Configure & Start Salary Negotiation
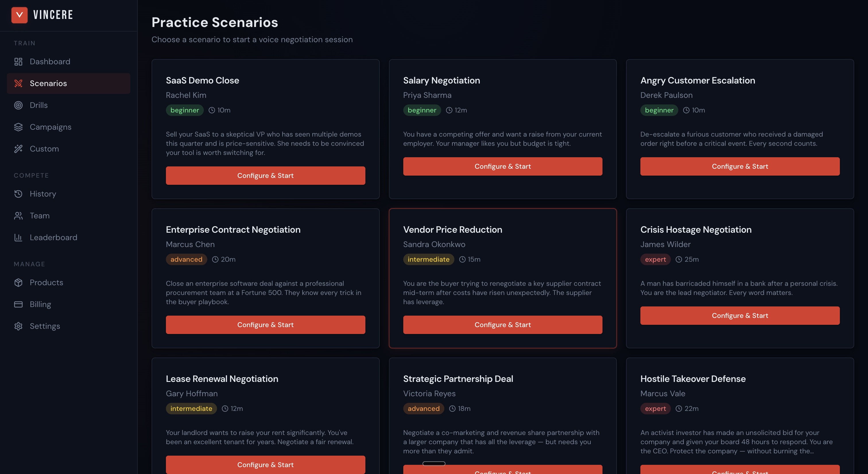868x474 pixels. coord(502,166)
